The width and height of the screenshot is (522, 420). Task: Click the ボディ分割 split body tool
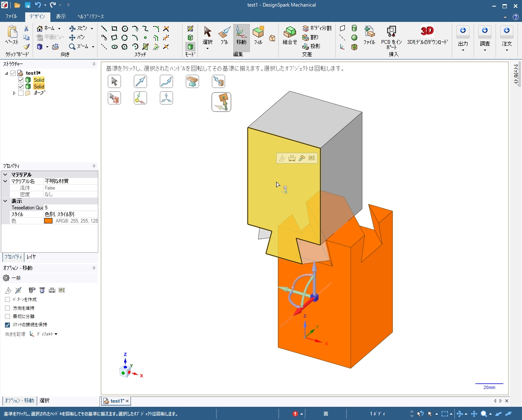tap(317, 28)
